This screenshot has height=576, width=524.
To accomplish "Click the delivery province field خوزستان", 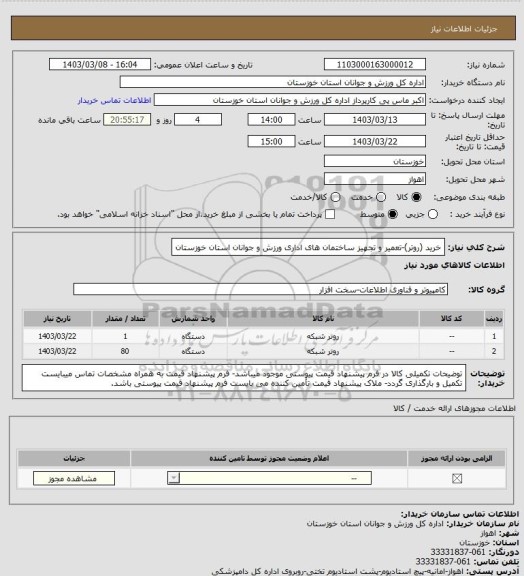I will (375, 161).
